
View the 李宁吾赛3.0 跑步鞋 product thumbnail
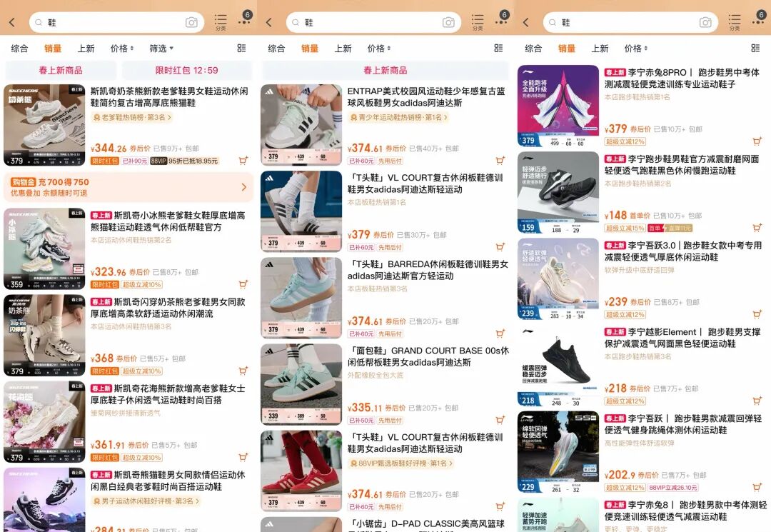click(x=558, y=275)
